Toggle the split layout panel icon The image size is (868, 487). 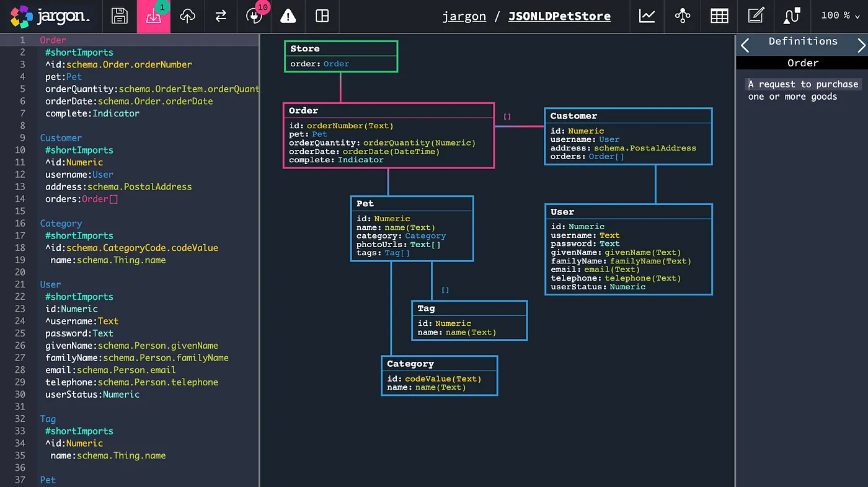[x=322, y=16]
